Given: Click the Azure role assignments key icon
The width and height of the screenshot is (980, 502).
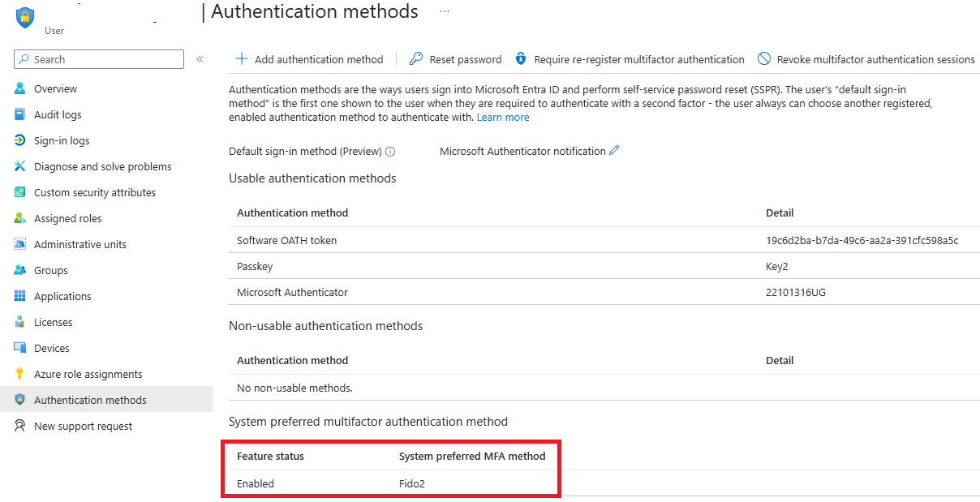Looking at the screenshot, I should [x=20, y=374].
